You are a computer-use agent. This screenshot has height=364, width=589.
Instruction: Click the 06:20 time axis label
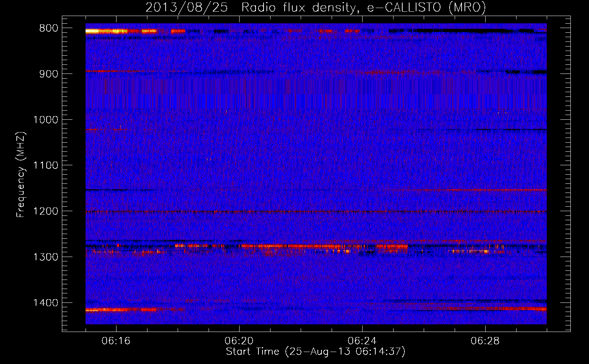click(x=239, y=341)
